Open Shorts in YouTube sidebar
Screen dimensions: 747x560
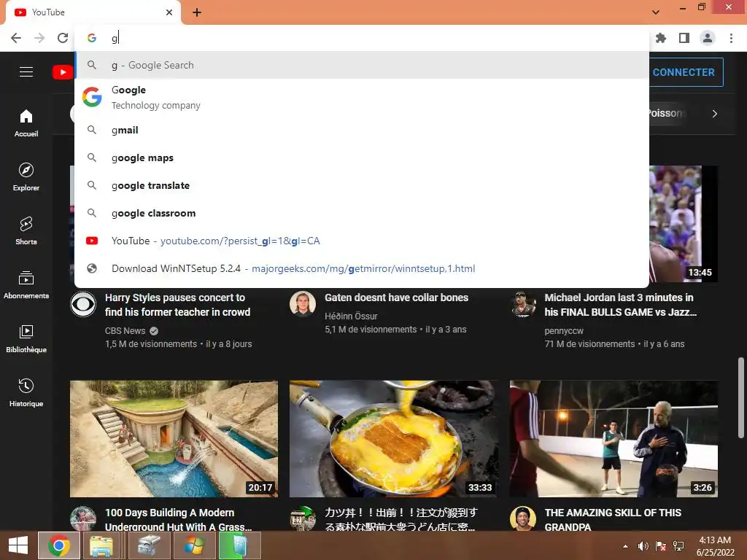pos(26,231)
